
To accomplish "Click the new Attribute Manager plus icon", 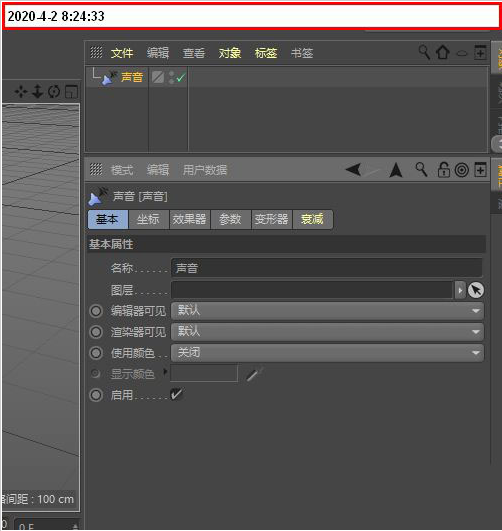I will pos(480,169).
